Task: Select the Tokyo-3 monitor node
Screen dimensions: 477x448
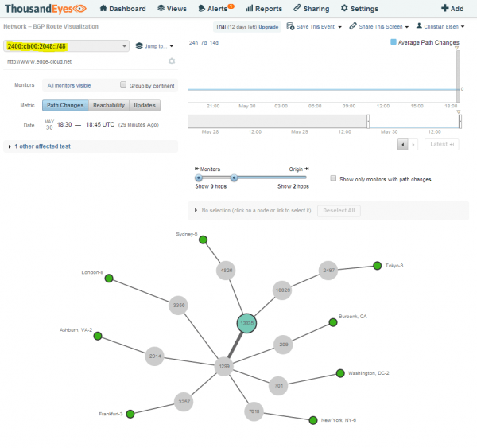Action: point(377,266)
